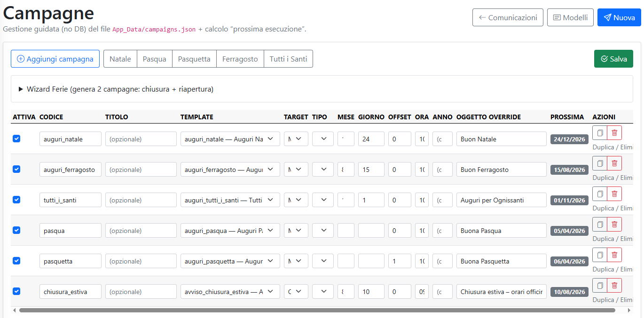Uncheck Attiva for auguri_natale campaign

click(x=16, y=139)
